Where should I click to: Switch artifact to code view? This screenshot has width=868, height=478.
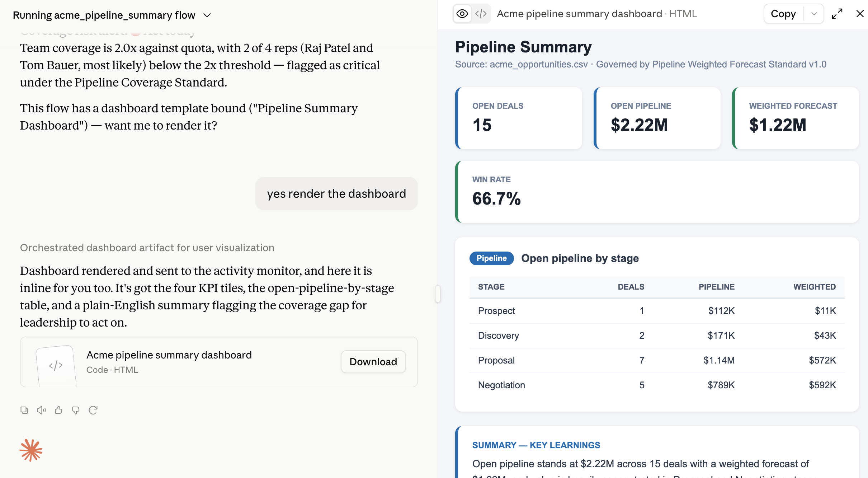coord(481,14)
